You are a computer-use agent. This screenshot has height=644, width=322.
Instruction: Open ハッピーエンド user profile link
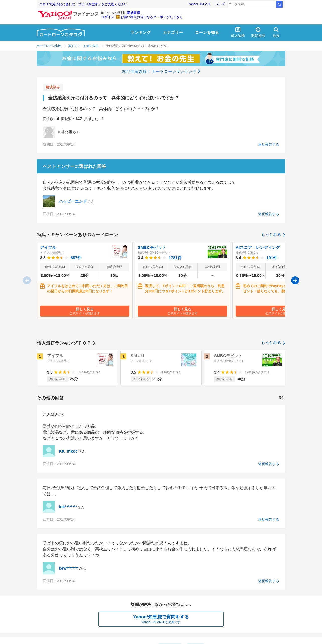coord(73,201)
